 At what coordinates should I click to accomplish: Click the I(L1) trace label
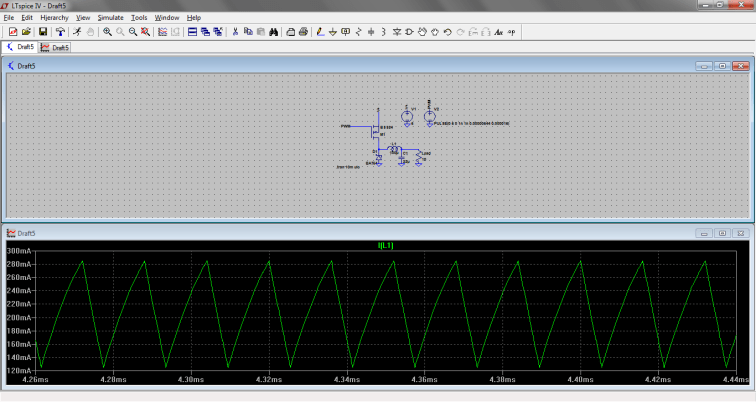point(386,245)
